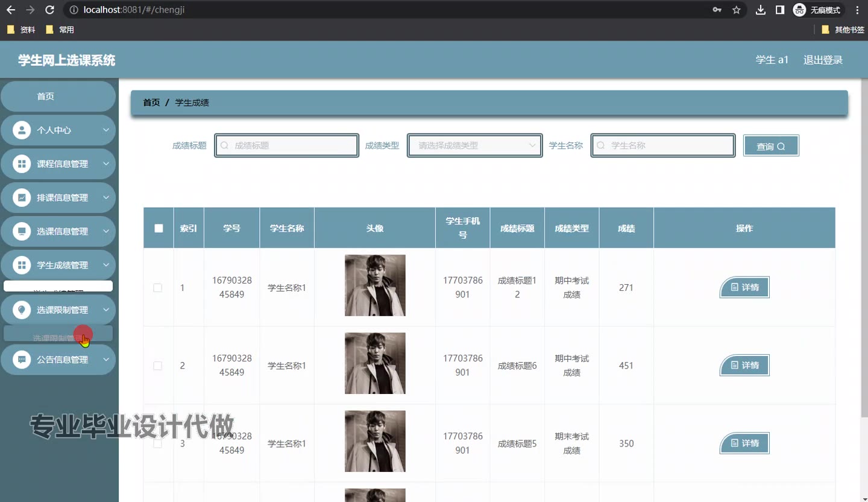Click the 个人中心 person icon
This screenshot has height=502, width=868.
22,130
